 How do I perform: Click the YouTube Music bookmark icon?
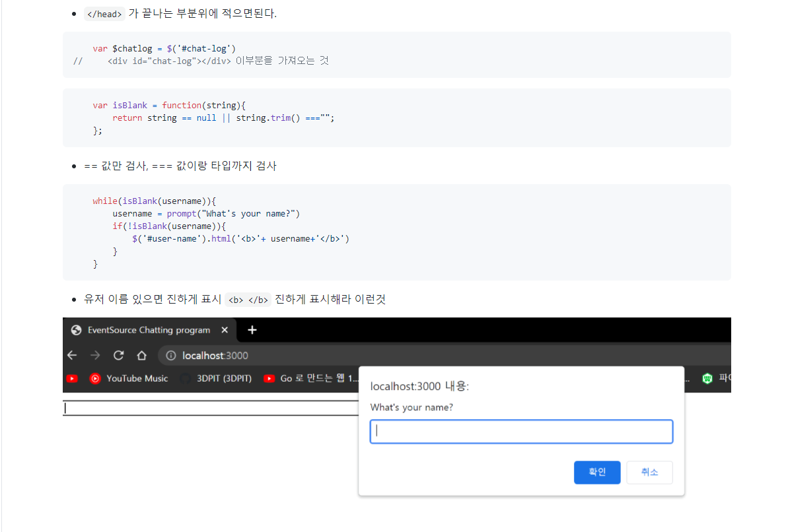95,378
